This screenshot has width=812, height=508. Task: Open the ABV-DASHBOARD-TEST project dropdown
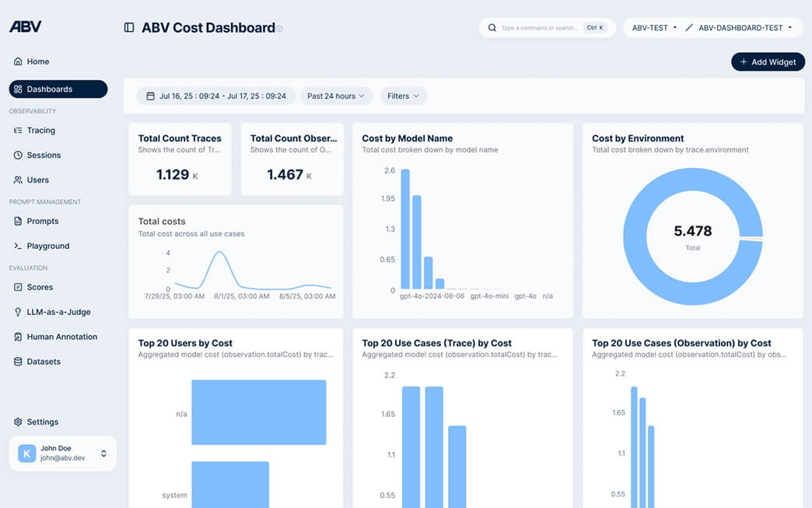[x=745, y=27]
